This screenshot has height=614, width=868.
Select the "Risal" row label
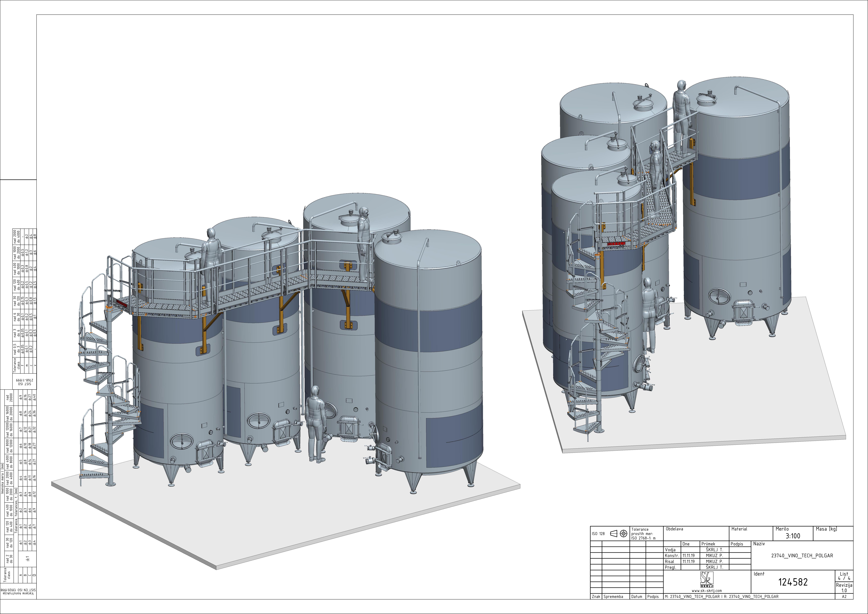click(x=670, y=561)
